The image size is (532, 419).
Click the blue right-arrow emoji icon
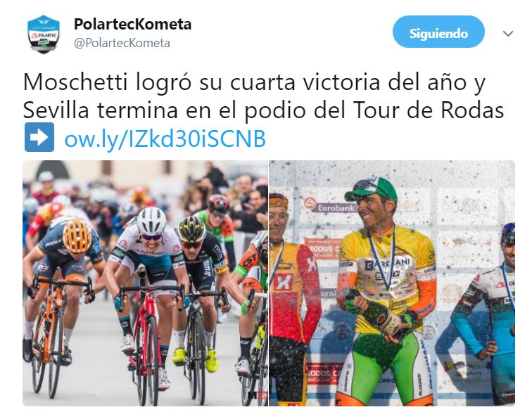[x=39, y=137]
